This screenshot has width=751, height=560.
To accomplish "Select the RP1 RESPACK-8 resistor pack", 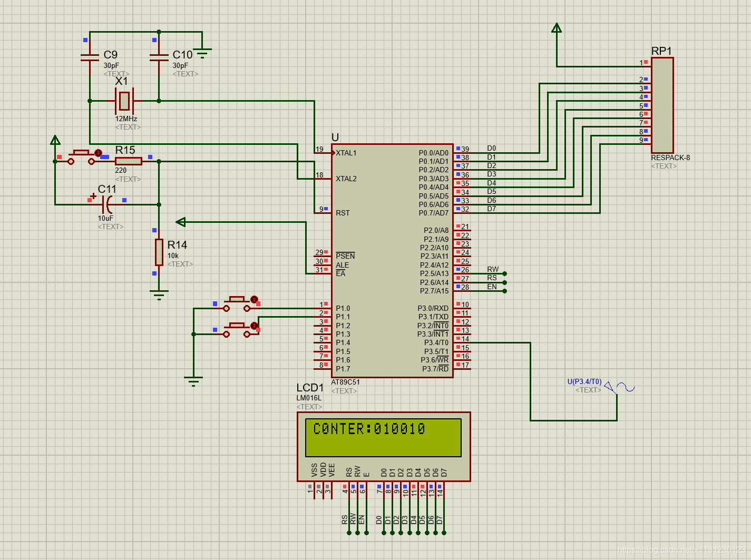I will click(x=662, y=105).
